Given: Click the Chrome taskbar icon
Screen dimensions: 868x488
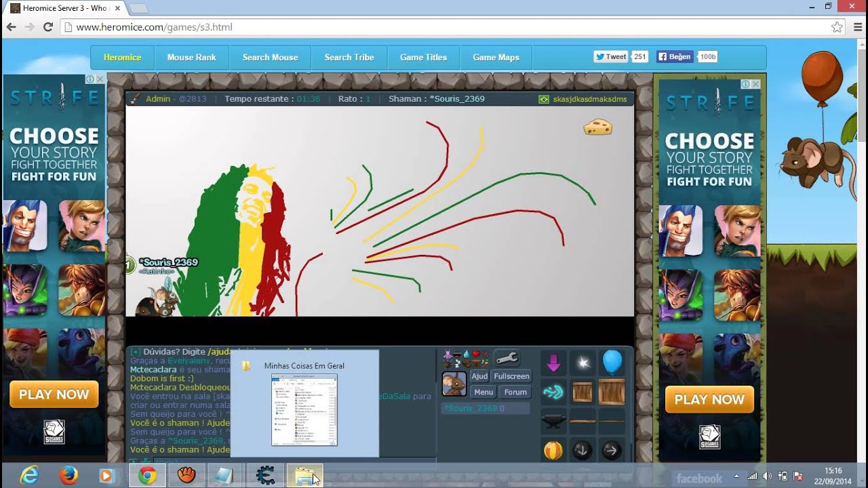Looking at the screenshot, I should (146, 476).
